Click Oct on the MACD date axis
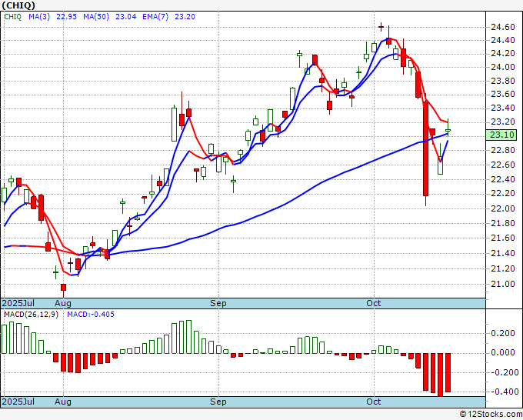Viewport: 523px width, 420px height. tap(373, 402)
